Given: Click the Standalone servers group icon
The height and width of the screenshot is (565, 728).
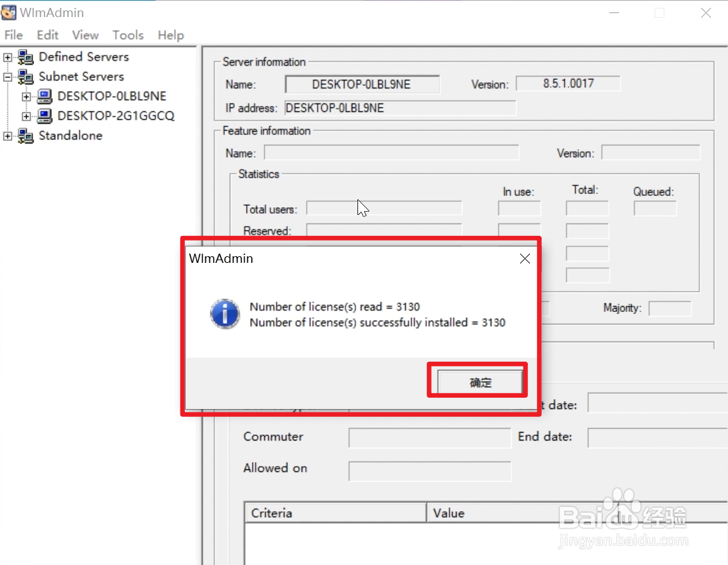Looking at the screenshot, I should pos(26,136).
